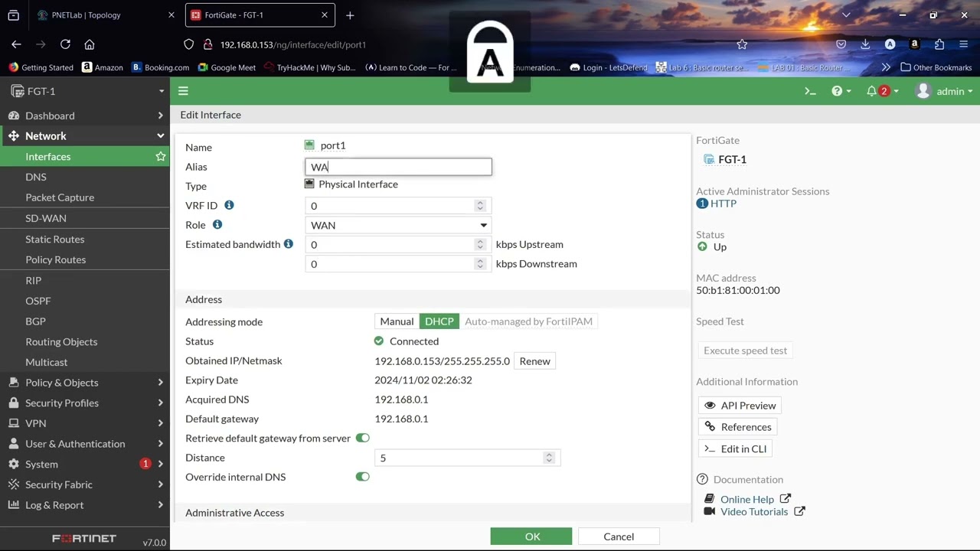Viewport: 980px width, 551px height.
Task: Click the browser back arrow
Action: tap(16, 44)
